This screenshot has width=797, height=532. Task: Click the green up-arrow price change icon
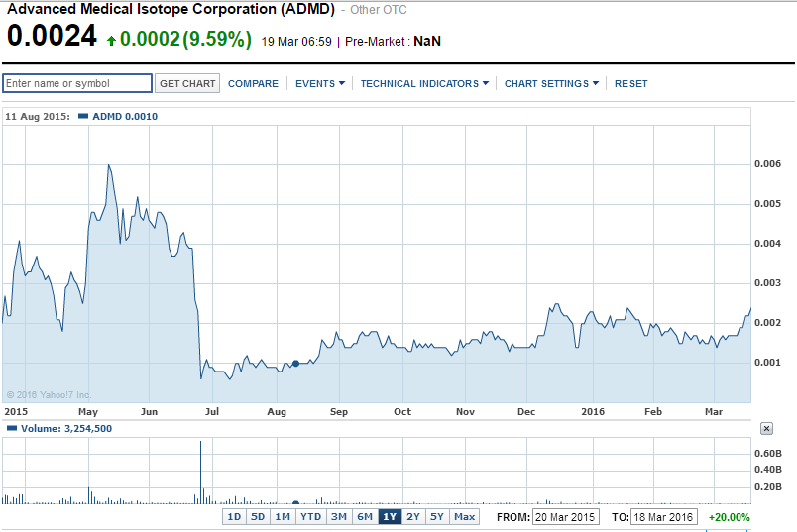[x=111, y=41]
